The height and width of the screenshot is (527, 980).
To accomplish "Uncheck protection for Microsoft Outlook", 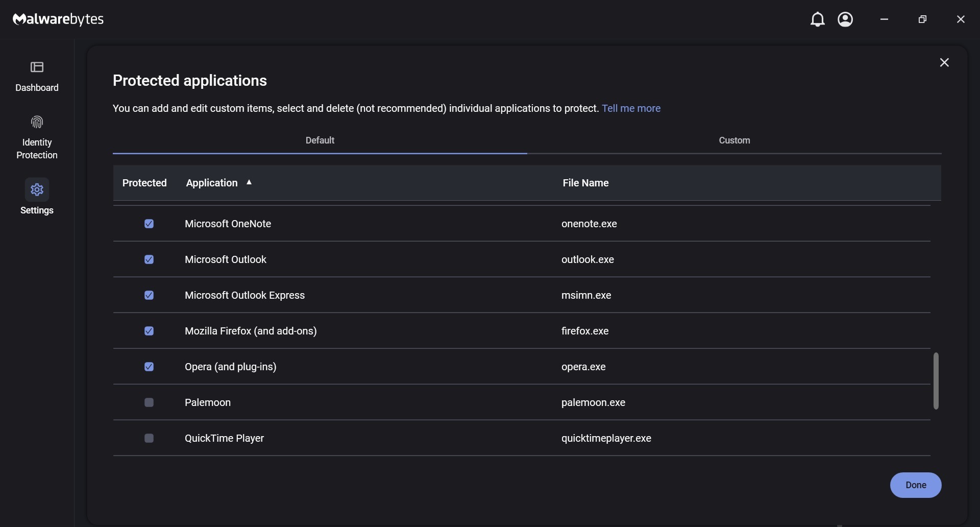I will coord(149,259).
